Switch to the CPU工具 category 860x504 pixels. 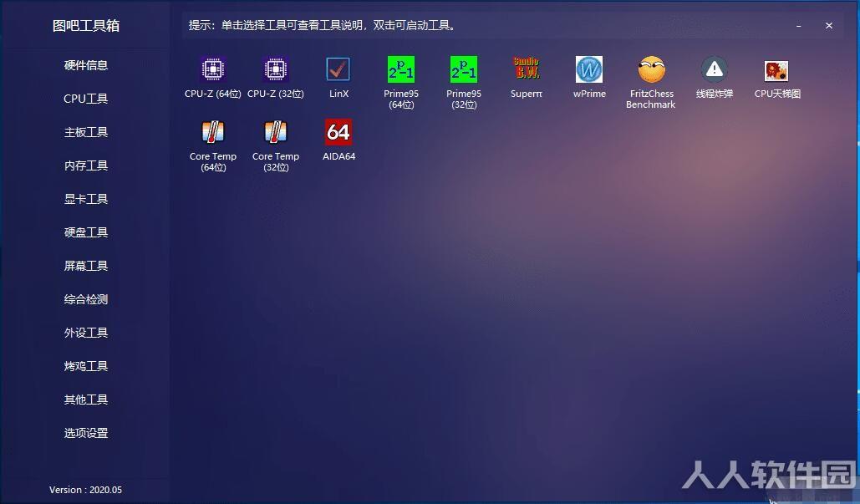tap(85, 99)
